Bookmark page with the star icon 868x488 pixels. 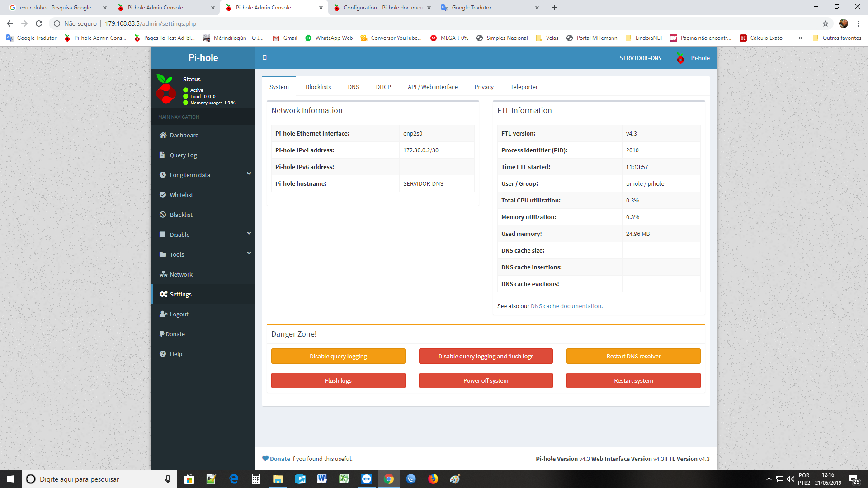(x=826, y=23)
